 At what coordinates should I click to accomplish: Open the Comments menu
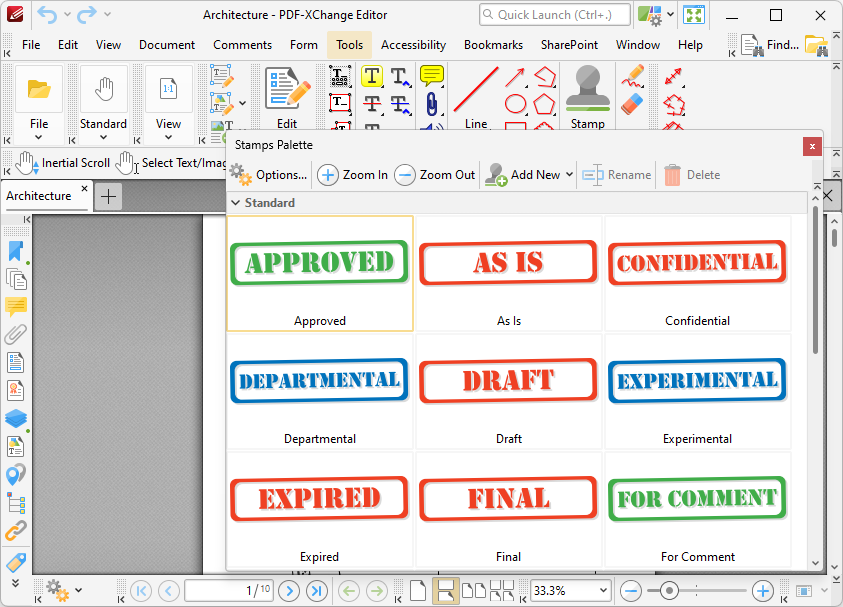[x=242, y=44]
